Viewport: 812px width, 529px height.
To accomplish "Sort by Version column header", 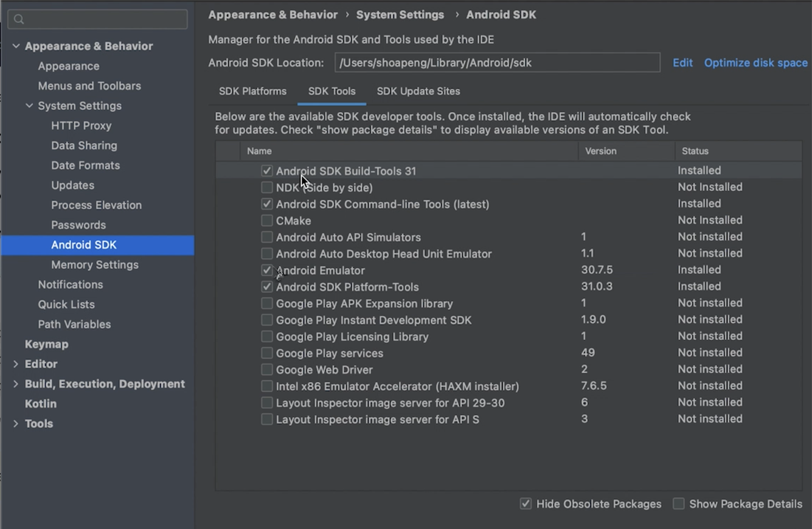I will (627, 150).
